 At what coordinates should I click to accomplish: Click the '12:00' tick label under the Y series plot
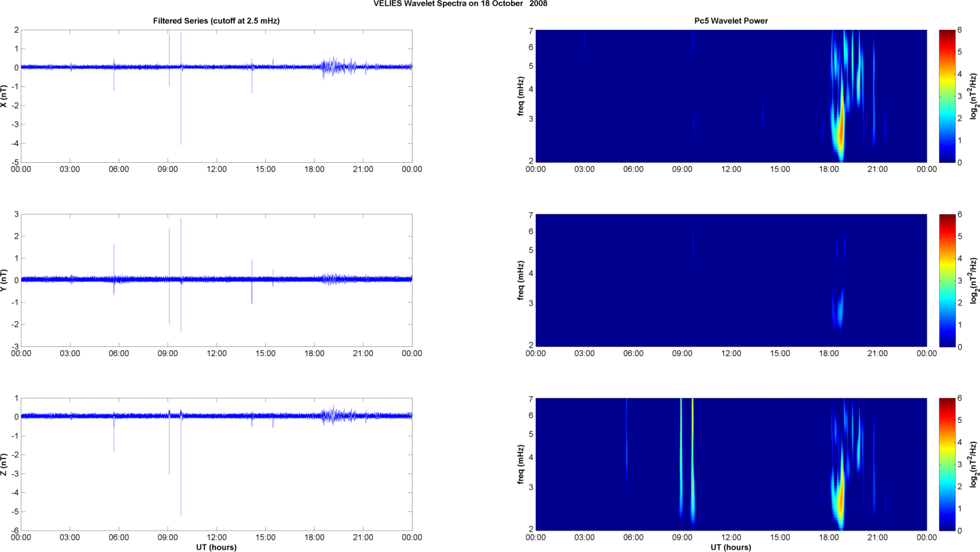[x=217, y=354]
